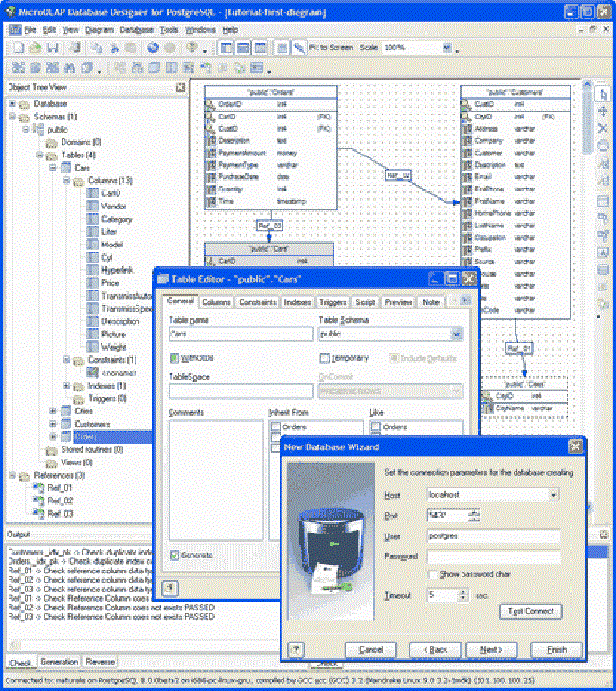Click the Test Connect button
The width and height of the screenshot is (616, 691).
coord(531,610)
